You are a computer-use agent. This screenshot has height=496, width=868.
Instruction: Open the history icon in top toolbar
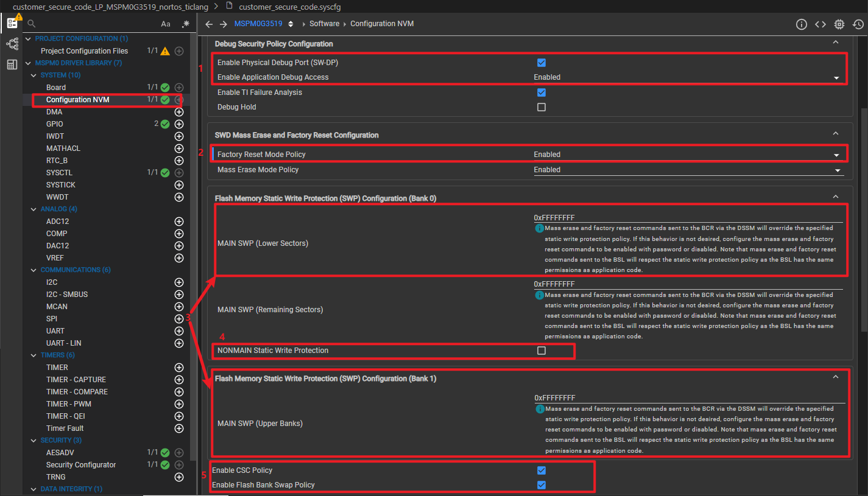(x=858, y=24)
